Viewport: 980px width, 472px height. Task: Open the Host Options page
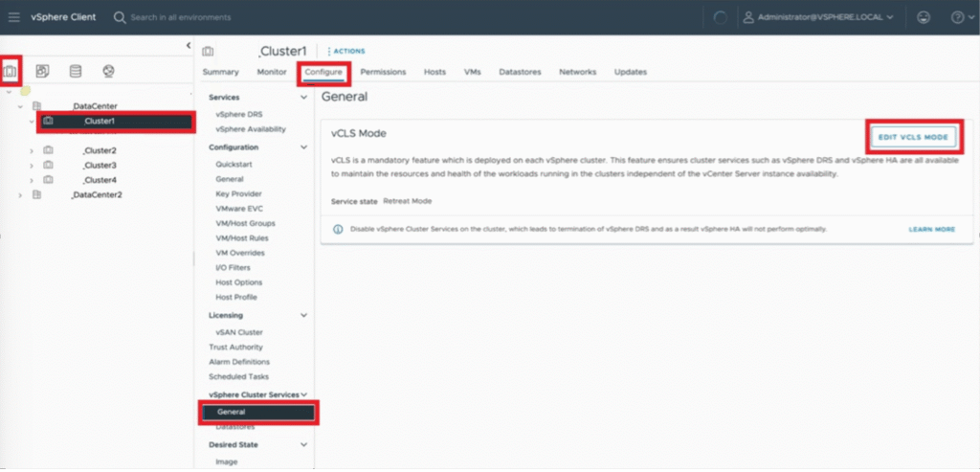238,282
